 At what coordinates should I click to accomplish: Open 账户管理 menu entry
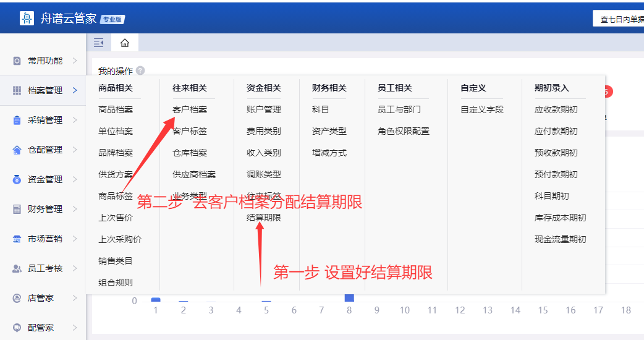[264, 109]
